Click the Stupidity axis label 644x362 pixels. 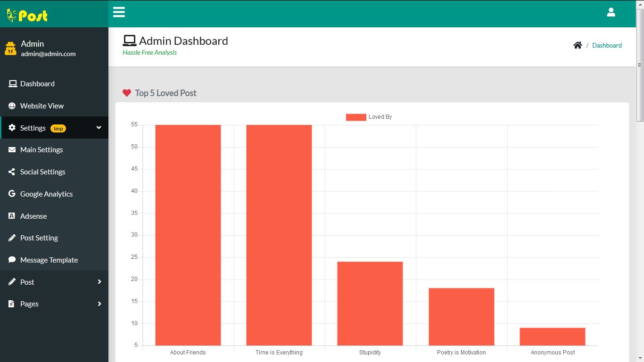pos(370,353)
